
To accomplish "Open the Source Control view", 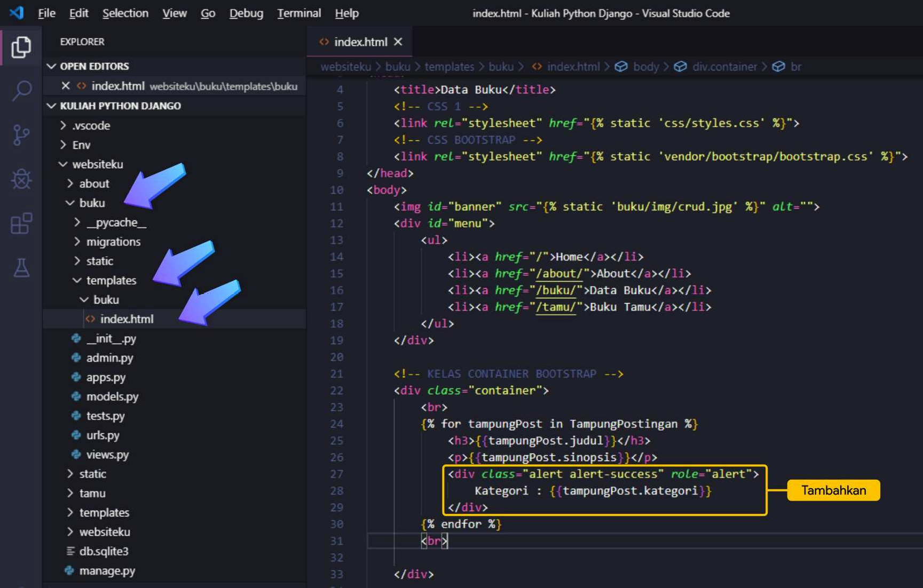I will pyautogui.click(x=21, y=135).
